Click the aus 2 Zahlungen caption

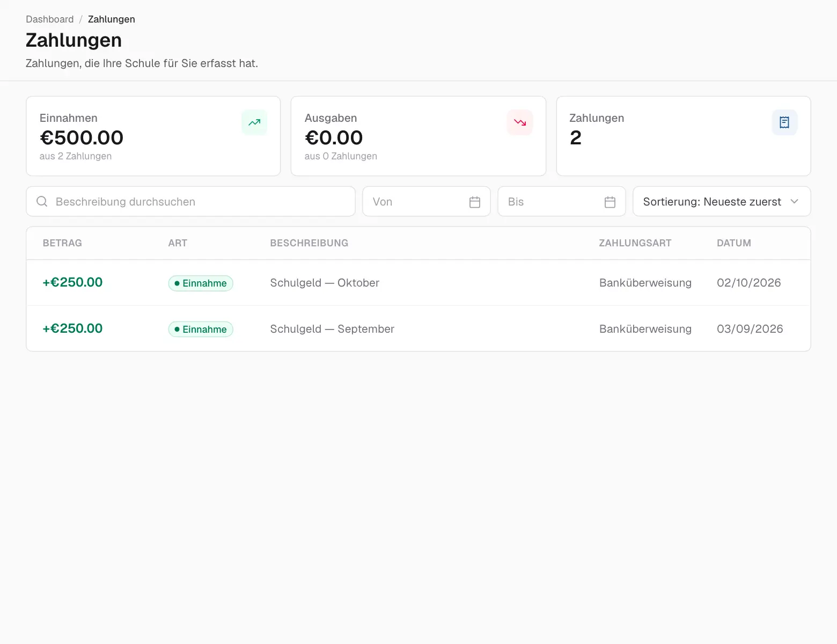click(76, 156)
